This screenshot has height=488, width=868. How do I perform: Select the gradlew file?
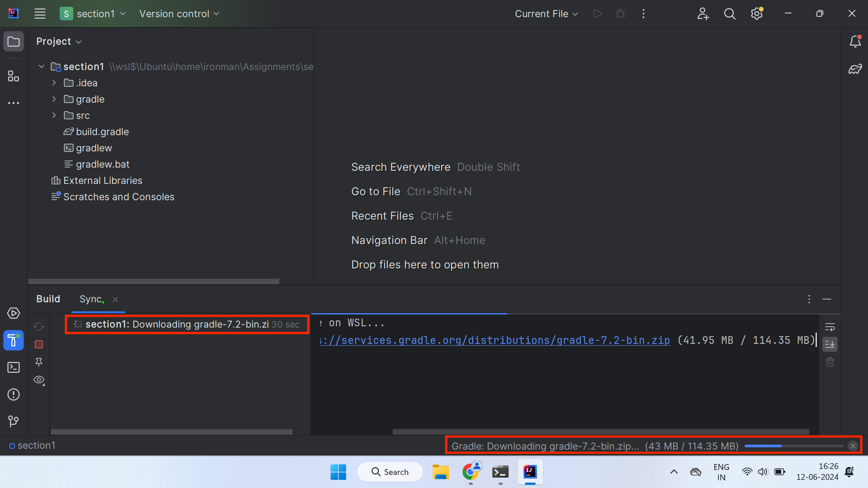click(88, 148)
